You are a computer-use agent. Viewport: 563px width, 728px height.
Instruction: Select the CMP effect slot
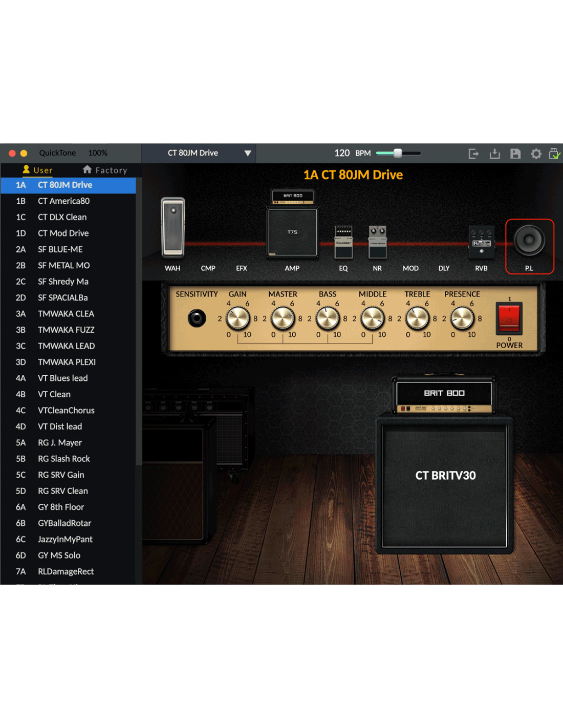(x=208, y=268)
